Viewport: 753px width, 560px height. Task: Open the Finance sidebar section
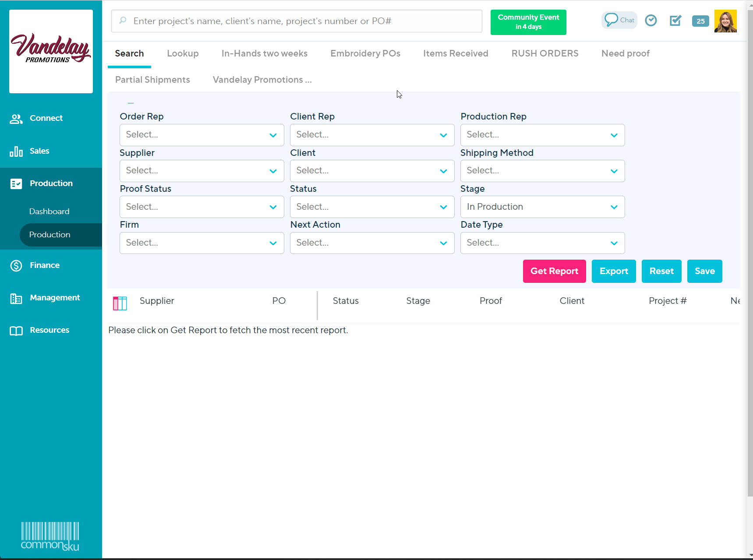44,265
